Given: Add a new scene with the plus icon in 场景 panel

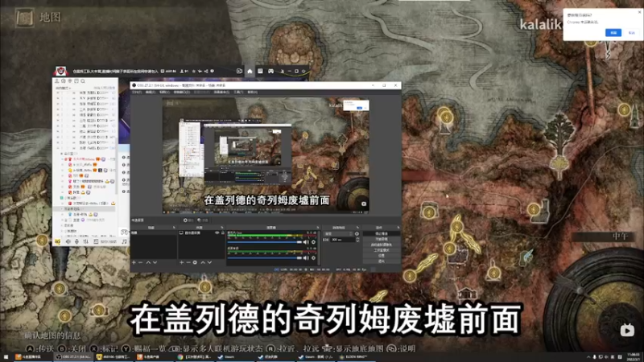Looking at the screenshot, I should (134, 262).
